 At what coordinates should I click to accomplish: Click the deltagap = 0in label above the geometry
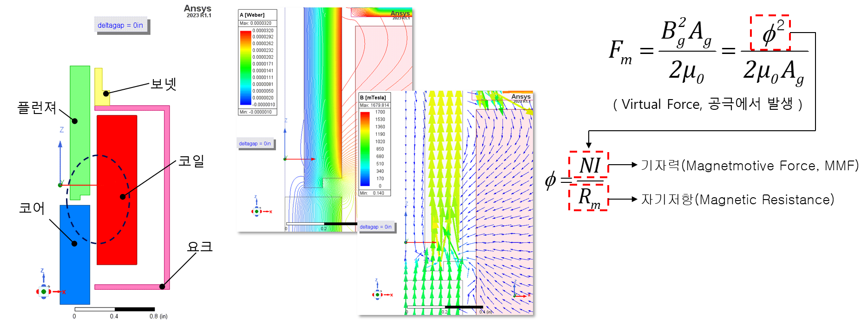(120, 25)
